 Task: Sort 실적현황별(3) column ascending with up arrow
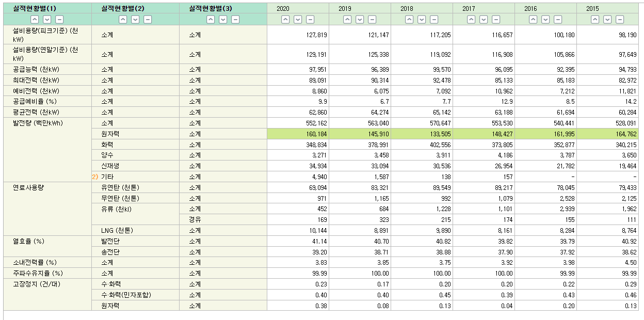[211, 19]
